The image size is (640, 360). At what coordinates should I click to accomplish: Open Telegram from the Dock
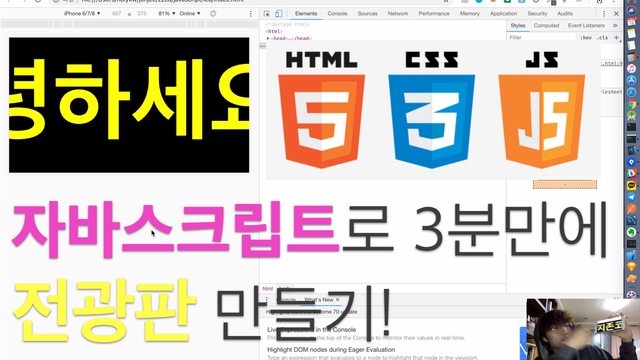click(x=631, y=197)
